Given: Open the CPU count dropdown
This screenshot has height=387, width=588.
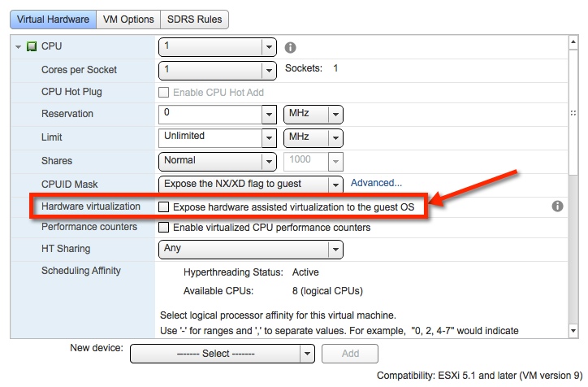Looking at the screenshot, I should pyautogui.click(x=218, y=47).
